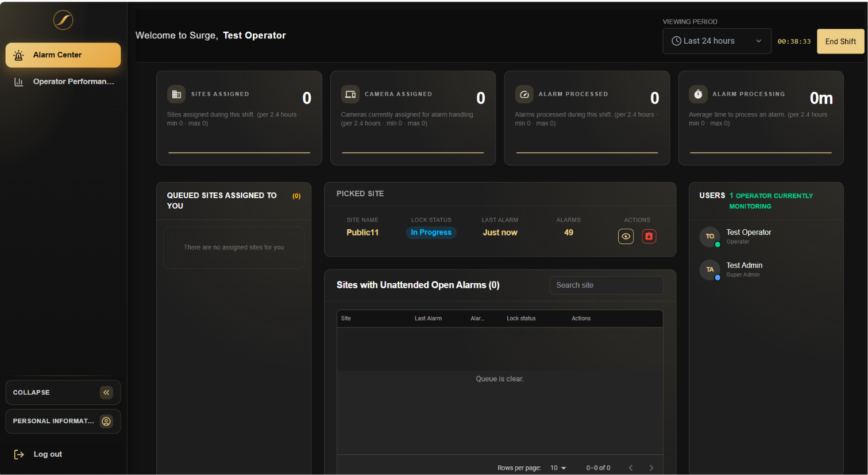The height and width of the screenshot is (475, 868).
Task: Click the Just now last alarm value
Action: point(500,233)
